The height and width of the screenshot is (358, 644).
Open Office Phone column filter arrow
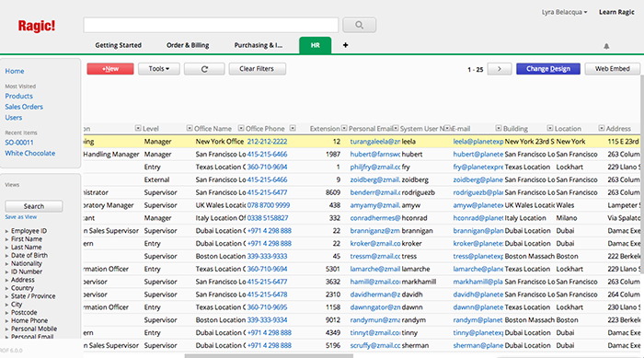point(293,128)
